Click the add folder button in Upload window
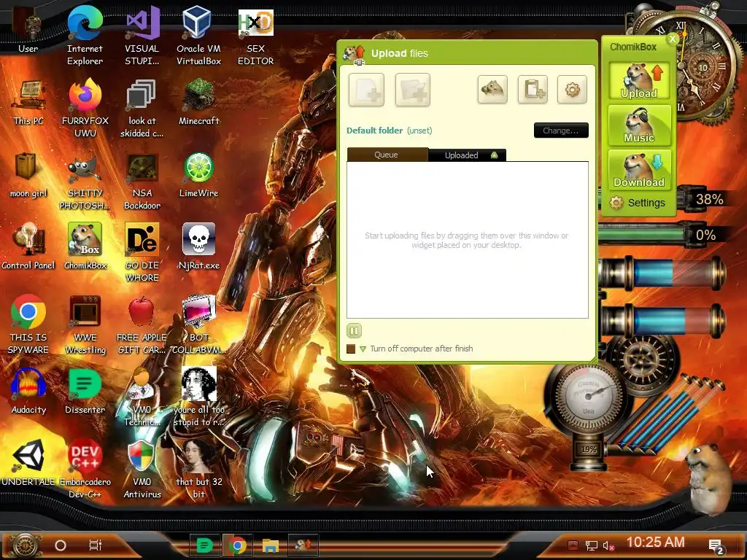 coord(413,90)
